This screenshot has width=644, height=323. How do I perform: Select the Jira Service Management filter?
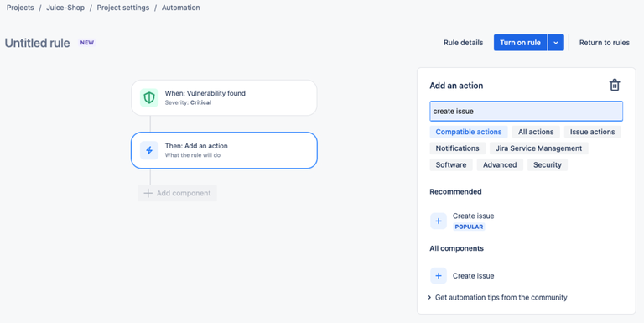coord(539,148)
